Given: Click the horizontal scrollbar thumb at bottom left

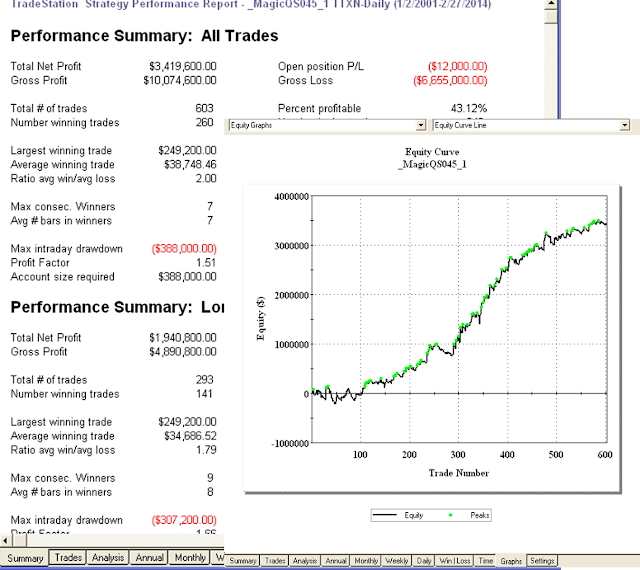Looking at the screenshot, I should click(19, 541).
